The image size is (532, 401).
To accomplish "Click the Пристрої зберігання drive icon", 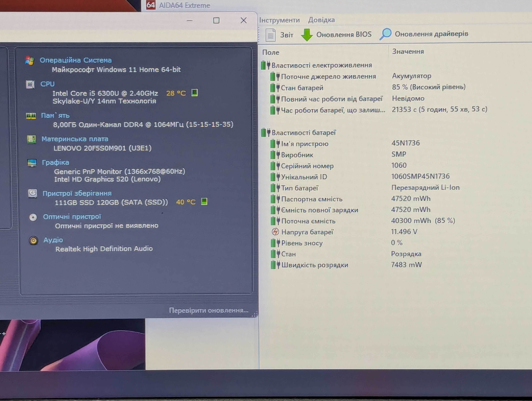I will click(x=32, y=193).
